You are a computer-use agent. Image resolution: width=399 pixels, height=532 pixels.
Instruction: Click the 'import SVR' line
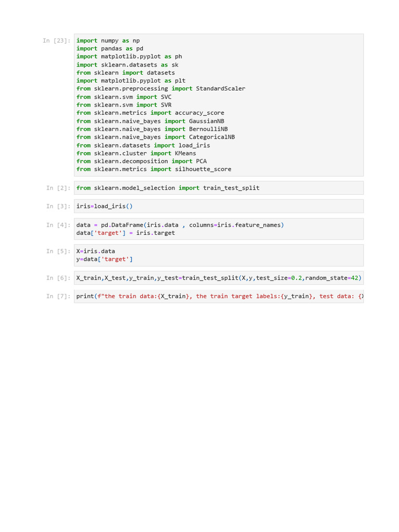click(x=124, y=105)
